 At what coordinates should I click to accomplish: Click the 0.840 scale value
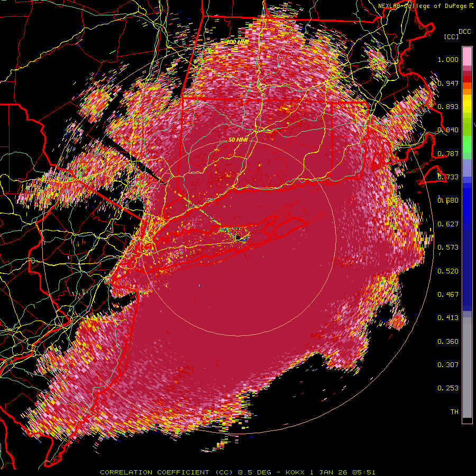coord(448,130)
